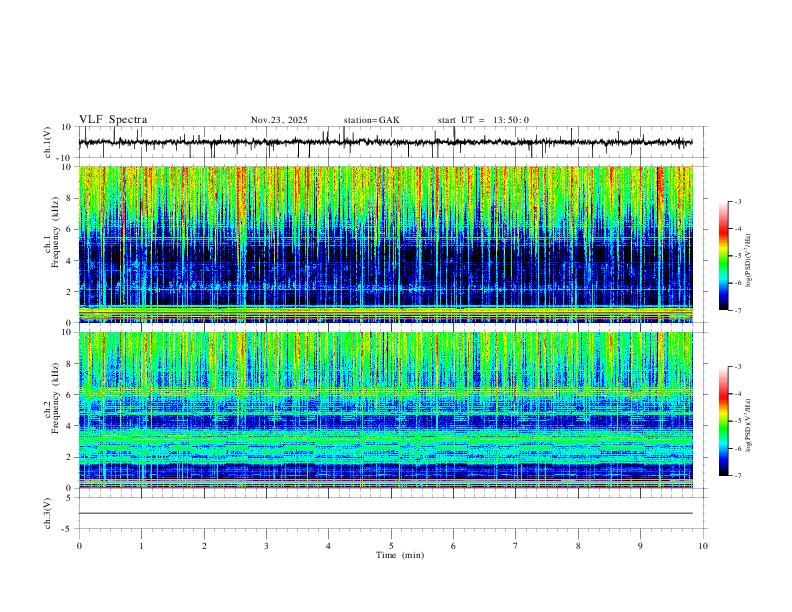The height and width of the screenshot is (612, 792).
Task: Click the time axis tick label '10'
Action: pos(703,546)
